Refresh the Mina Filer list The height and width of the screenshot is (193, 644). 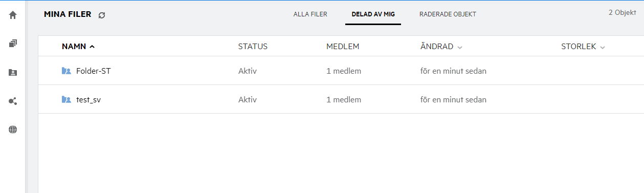pyautogui.click(x=102, y=15)
